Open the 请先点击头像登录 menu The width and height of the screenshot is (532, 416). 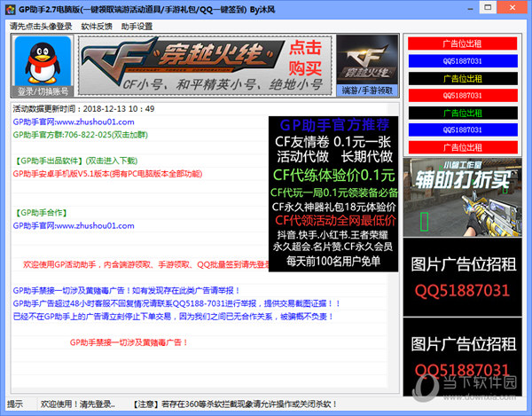(41, 26)
